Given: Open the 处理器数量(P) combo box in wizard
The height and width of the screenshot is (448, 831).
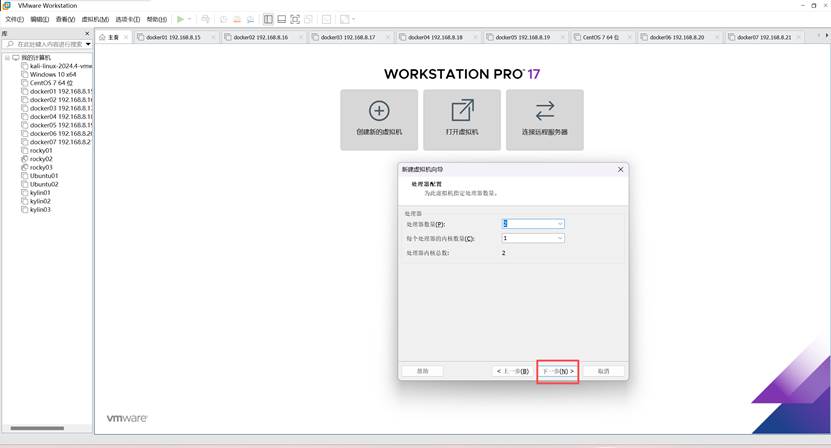Looking at the screenshot, I should (x=533, y=224).
